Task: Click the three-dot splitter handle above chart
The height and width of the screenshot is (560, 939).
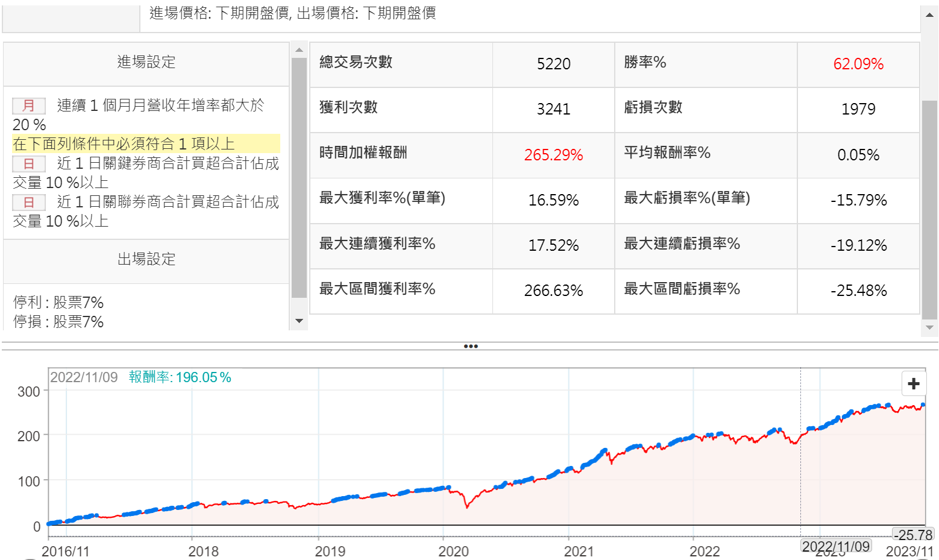Action: pos(471,347)
